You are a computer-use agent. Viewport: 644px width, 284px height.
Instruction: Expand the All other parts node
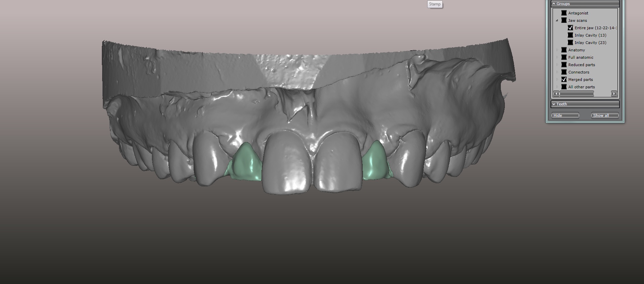coord(557,87)
